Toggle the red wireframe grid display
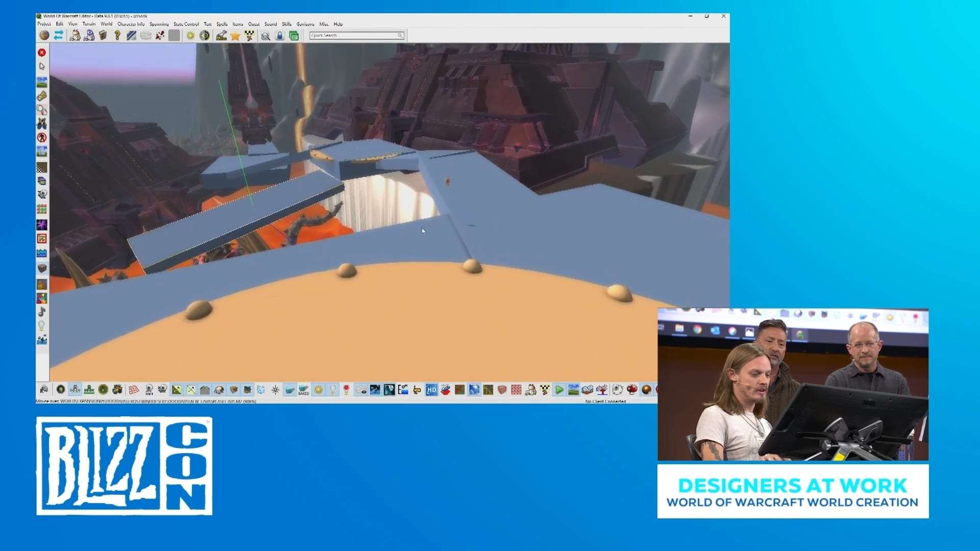Screen dimensions: 980x551 coord(134,390)
